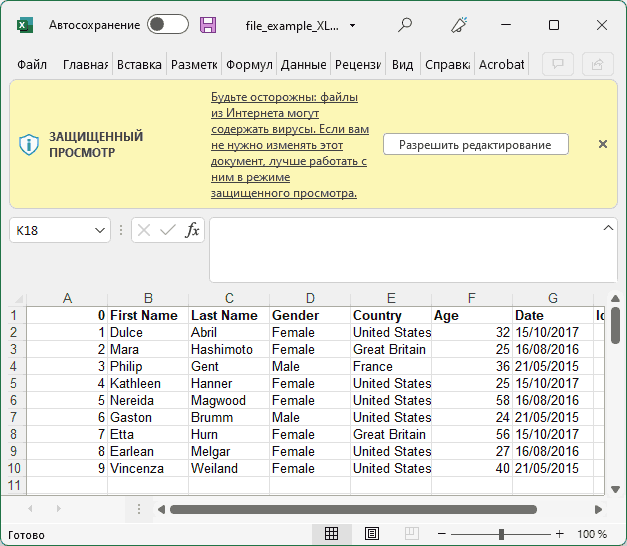Click the vertical scrollbar down arrow

pyautogui.click(x=615, y=489)
